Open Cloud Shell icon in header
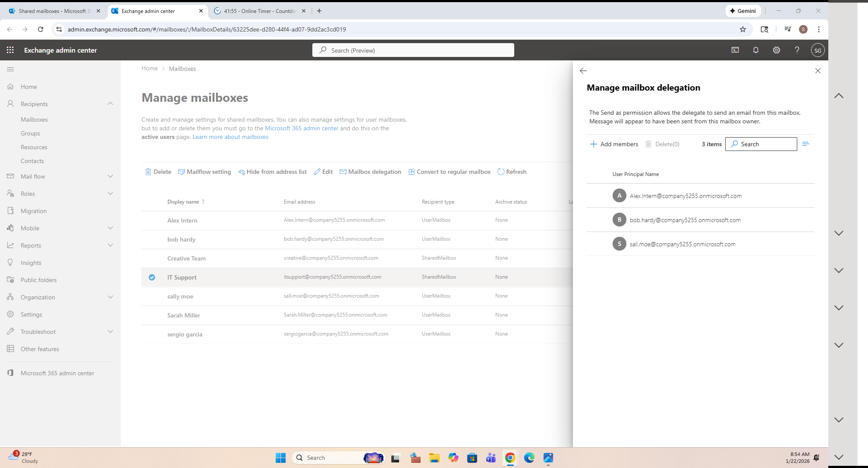 point(735,50)
